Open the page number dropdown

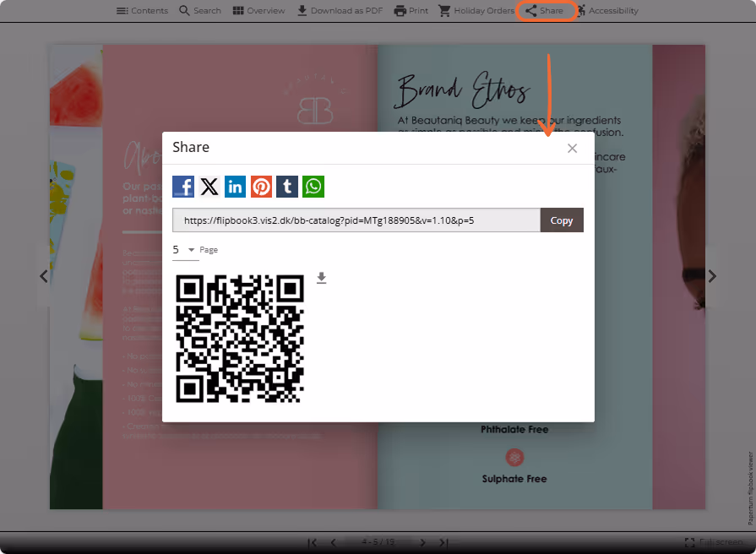186,250
